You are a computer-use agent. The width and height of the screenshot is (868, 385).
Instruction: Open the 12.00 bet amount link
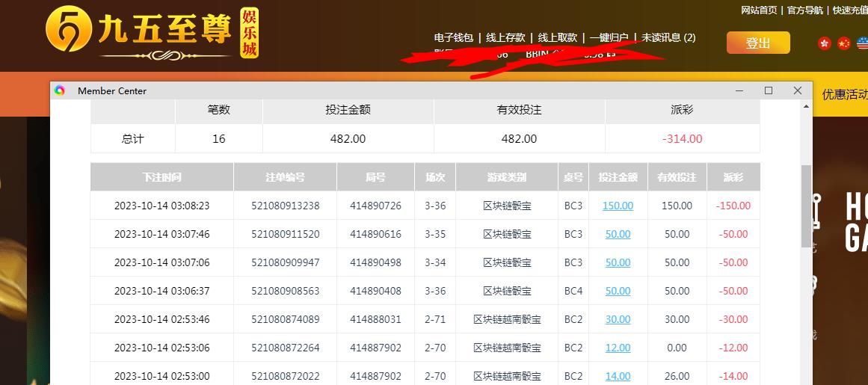[618, 348]
